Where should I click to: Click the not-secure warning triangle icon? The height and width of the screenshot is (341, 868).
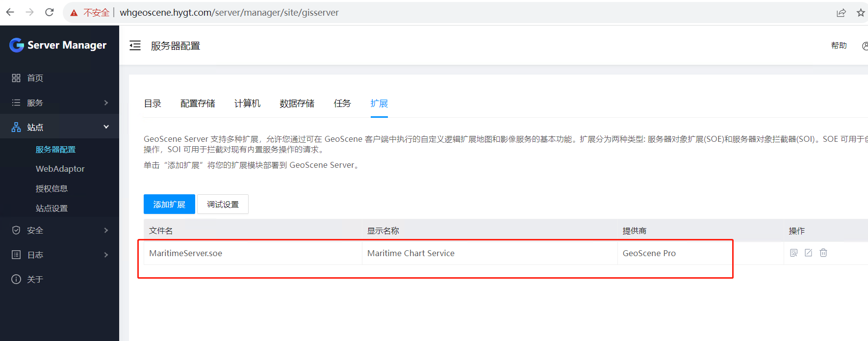pyautogui.click(x=74, y=13)
